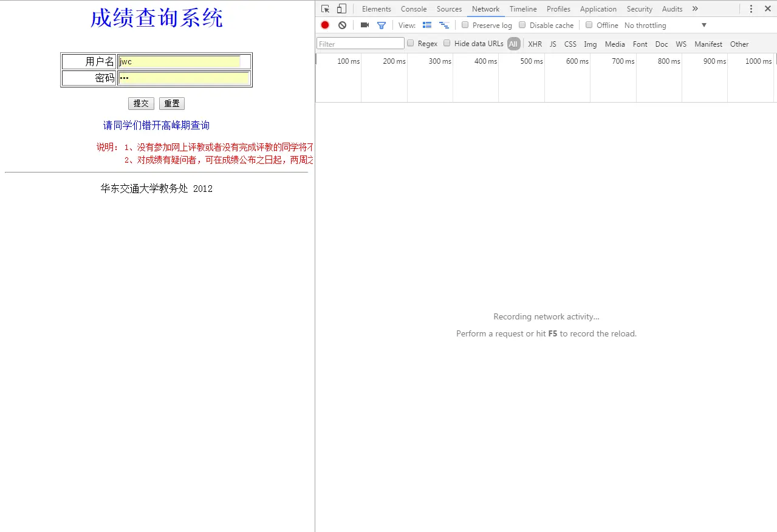Enable the Preserve log checkbox
Viewport: 777px width, 532px height.
[x=465, y=25]
